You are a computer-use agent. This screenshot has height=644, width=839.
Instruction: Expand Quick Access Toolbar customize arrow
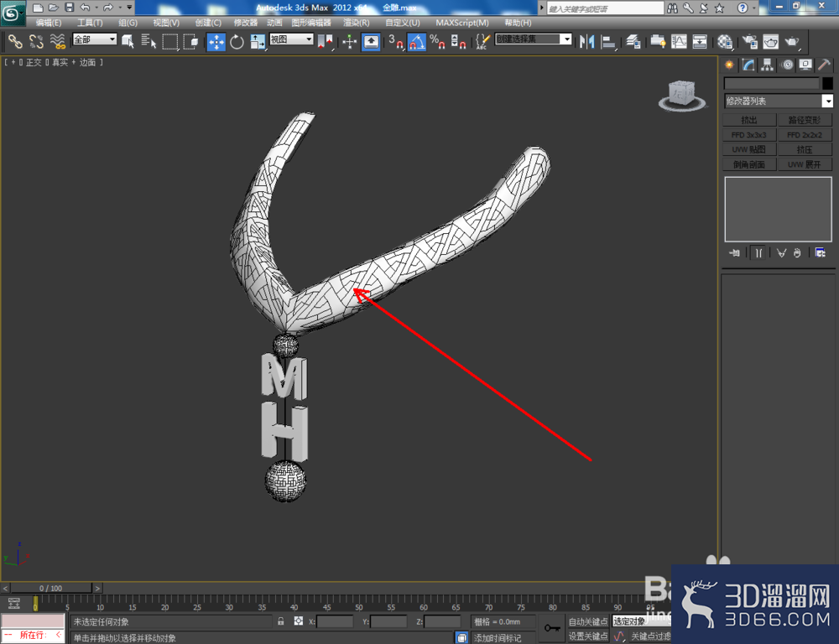tap(129, 8)
